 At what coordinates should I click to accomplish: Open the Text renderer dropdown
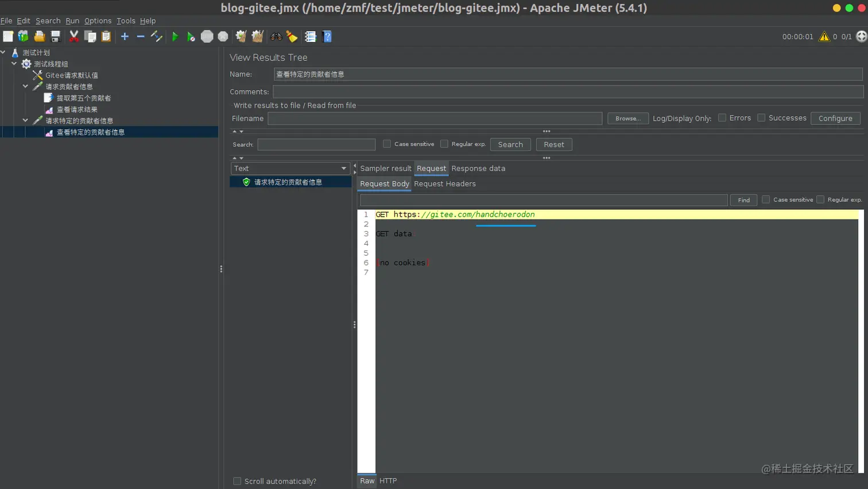pos(290,168)
